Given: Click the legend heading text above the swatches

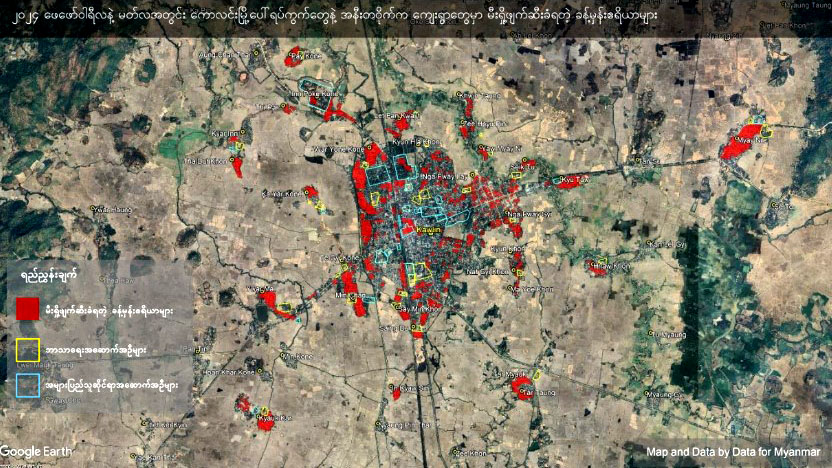Looking at the screenshot, I should pyautogui.click(x=49, y=276).
